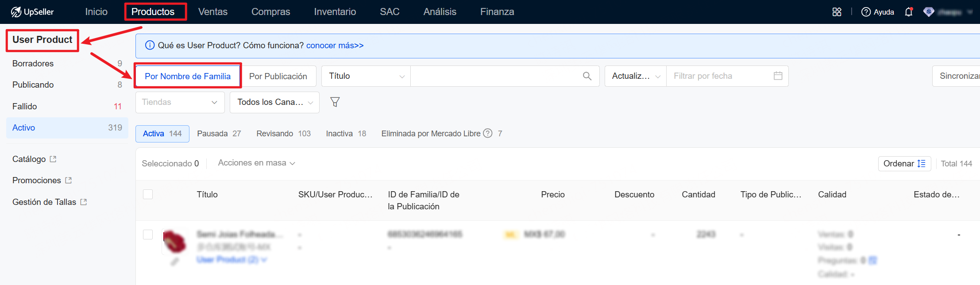Open Gestión de Tallas external link icon
Screen dimensions: 980x285
point(83,202)
